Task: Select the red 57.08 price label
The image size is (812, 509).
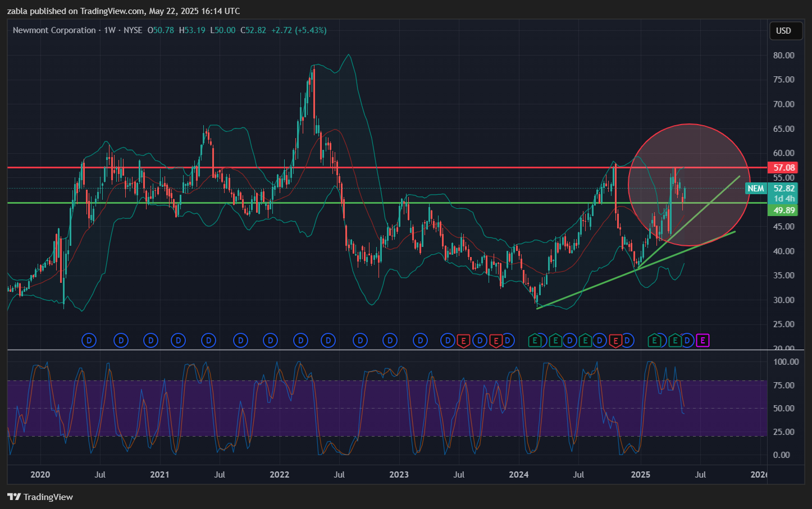Action: (x=784, y=168)
